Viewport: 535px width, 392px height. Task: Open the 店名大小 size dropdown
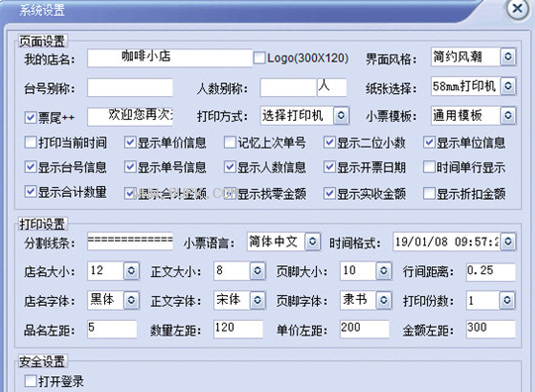point(131,271)
